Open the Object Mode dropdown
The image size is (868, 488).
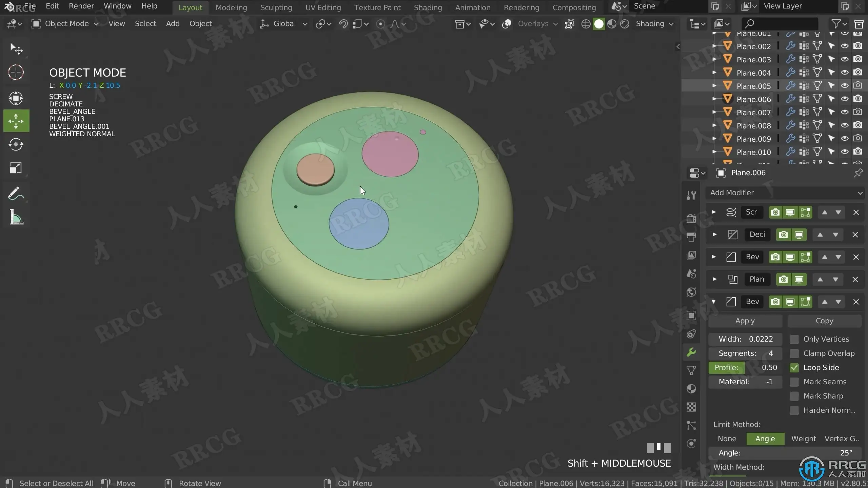pyautogui.click(x=65, y=24)
